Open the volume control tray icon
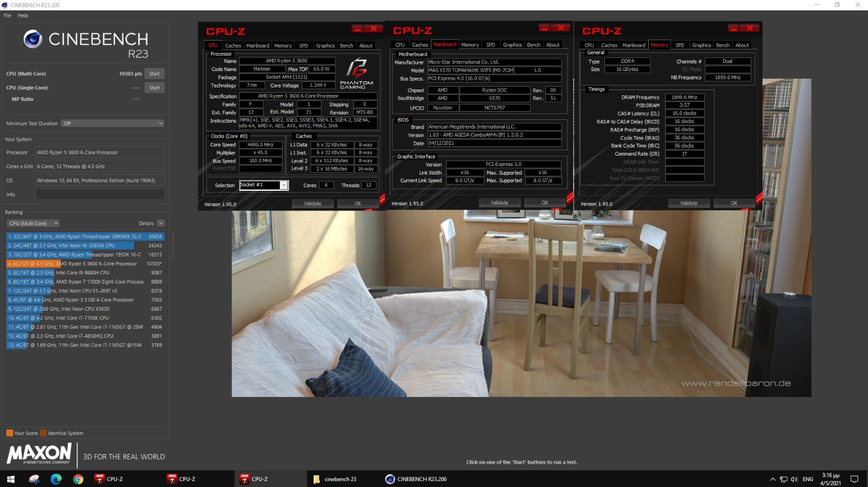Image resolution: width=868 pixels, height=487 pixels. tap(794, 479)
